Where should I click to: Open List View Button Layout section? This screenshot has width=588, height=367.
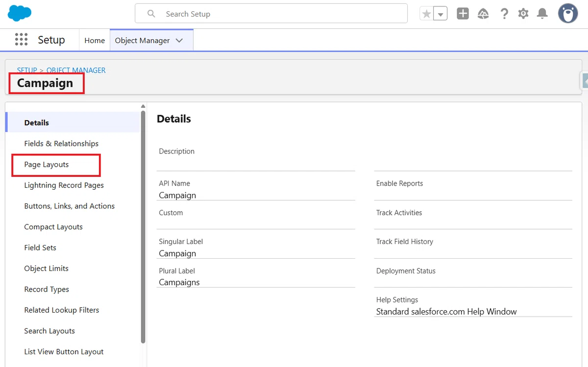click(64, 352)
